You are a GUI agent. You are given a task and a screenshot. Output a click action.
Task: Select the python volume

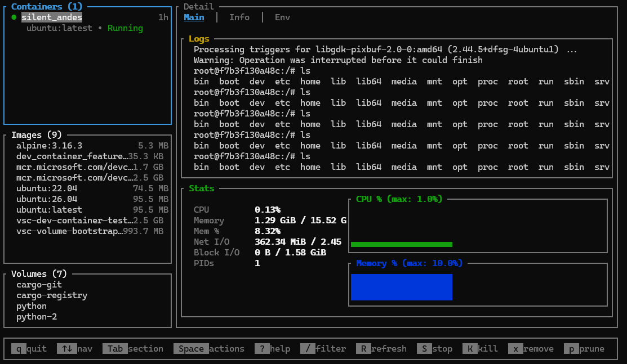coord(32,306)
